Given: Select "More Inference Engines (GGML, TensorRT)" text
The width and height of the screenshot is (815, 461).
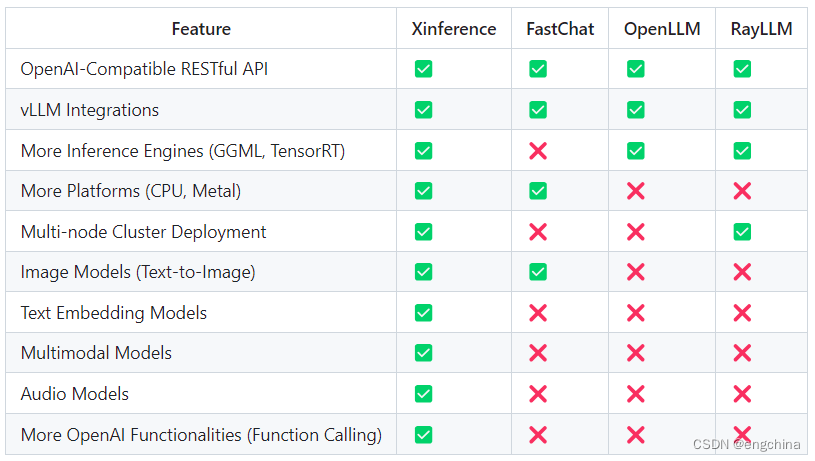Looking at the screenshot, I should coord(182,151).
